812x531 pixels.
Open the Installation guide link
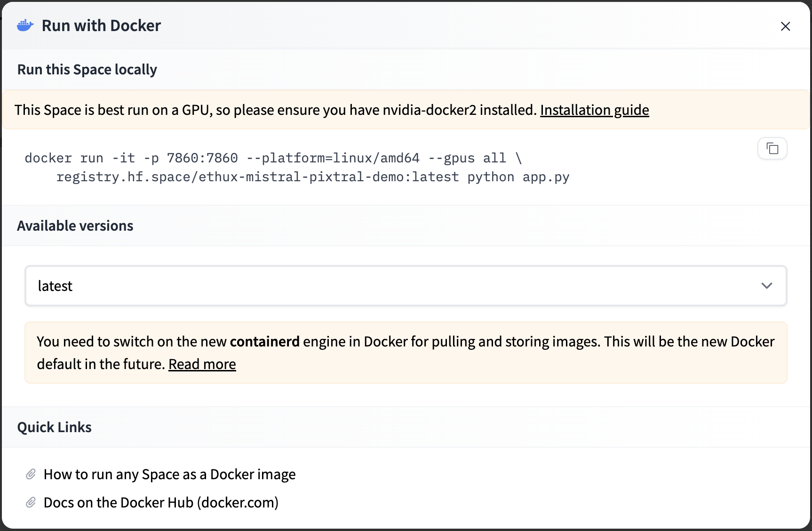point(594,110)
